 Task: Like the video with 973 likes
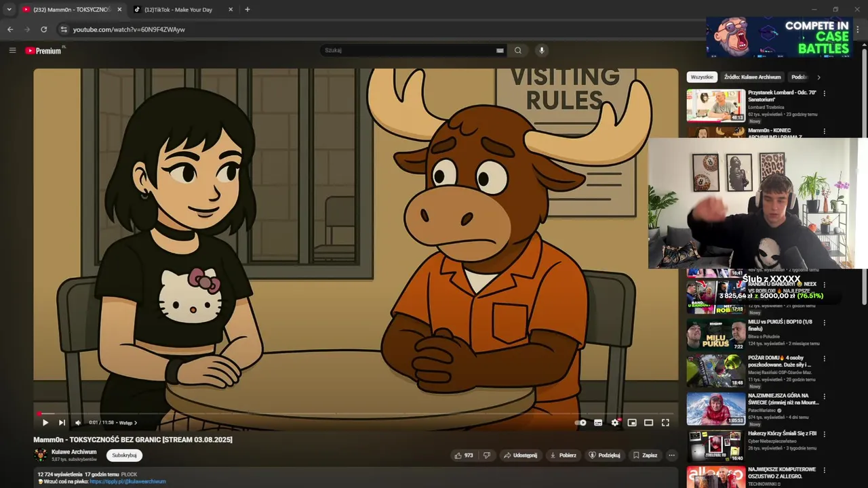(464, 455)
